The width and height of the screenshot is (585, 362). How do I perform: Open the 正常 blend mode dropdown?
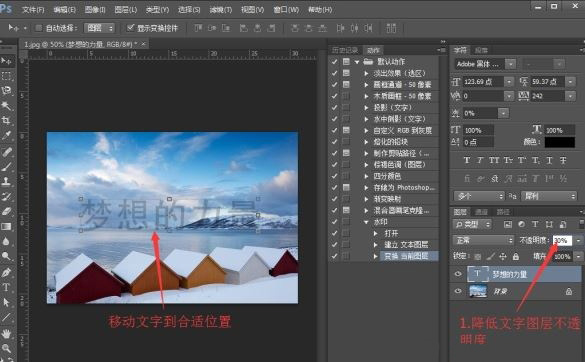click(483, 240)
